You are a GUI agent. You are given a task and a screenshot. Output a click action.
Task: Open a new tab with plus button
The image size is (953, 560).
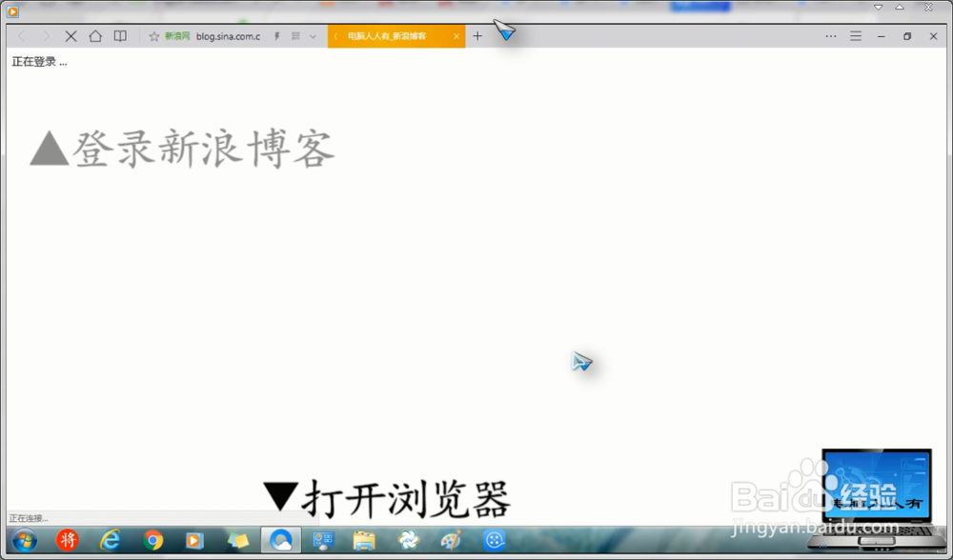pyautogui.click(x=477, y=36)
